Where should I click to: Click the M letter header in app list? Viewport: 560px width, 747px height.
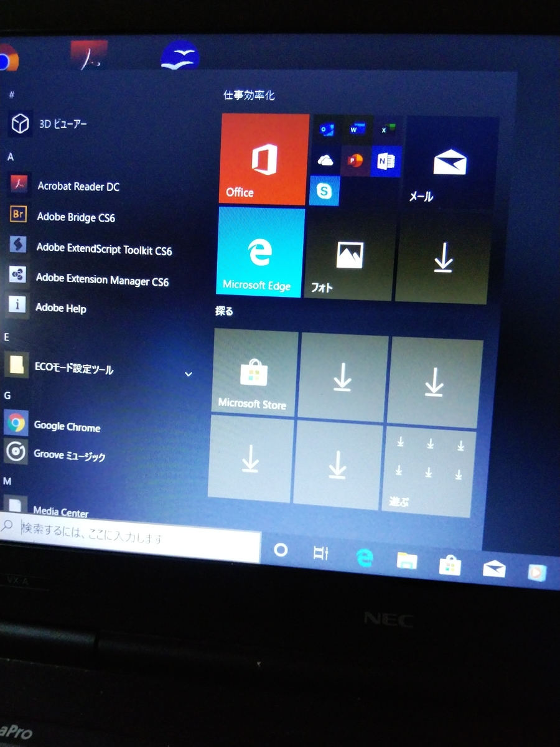pos(7,481)
